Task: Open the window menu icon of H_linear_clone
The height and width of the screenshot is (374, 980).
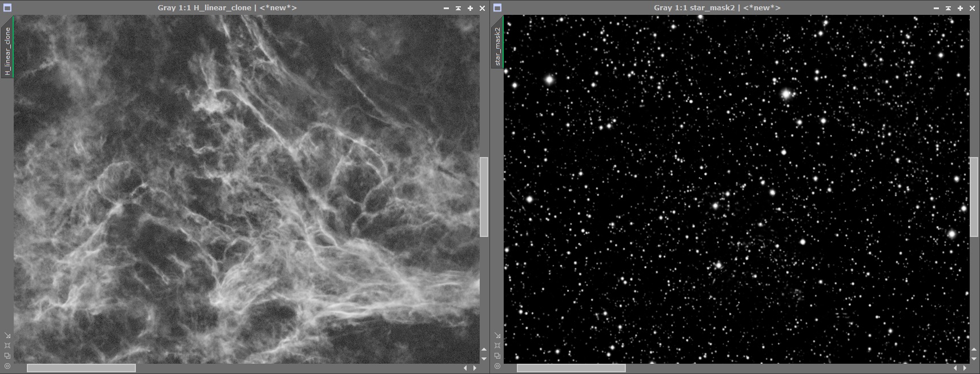Action: pos(7,8)
